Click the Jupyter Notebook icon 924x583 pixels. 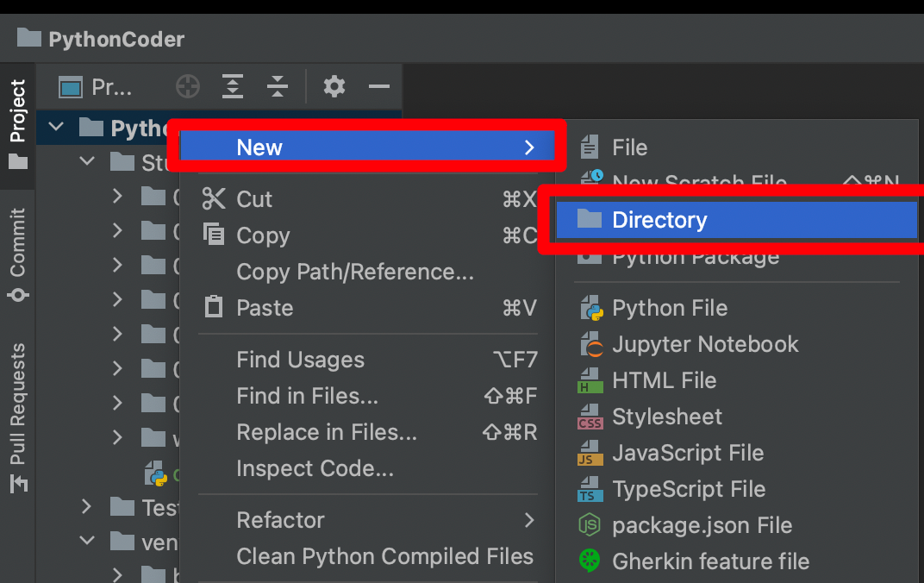(x=591, y=344)
